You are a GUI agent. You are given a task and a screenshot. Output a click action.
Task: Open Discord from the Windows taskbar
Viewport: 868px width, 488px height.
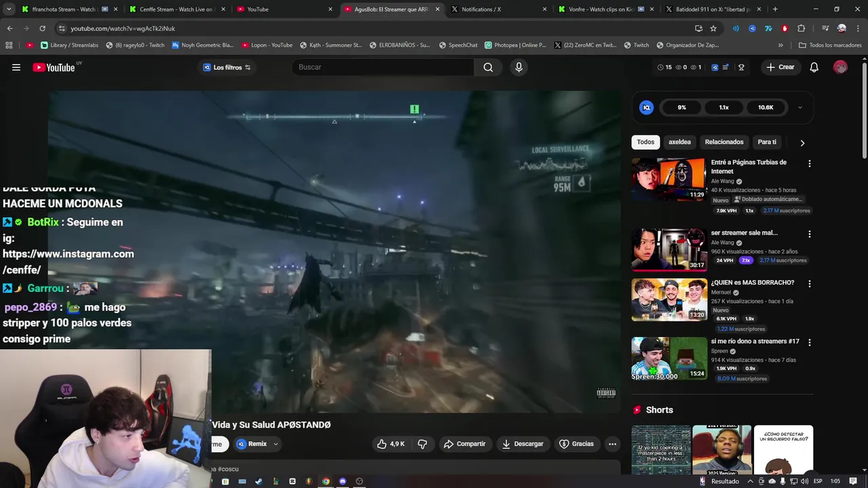pyautogui.click(x=342, y=481)
